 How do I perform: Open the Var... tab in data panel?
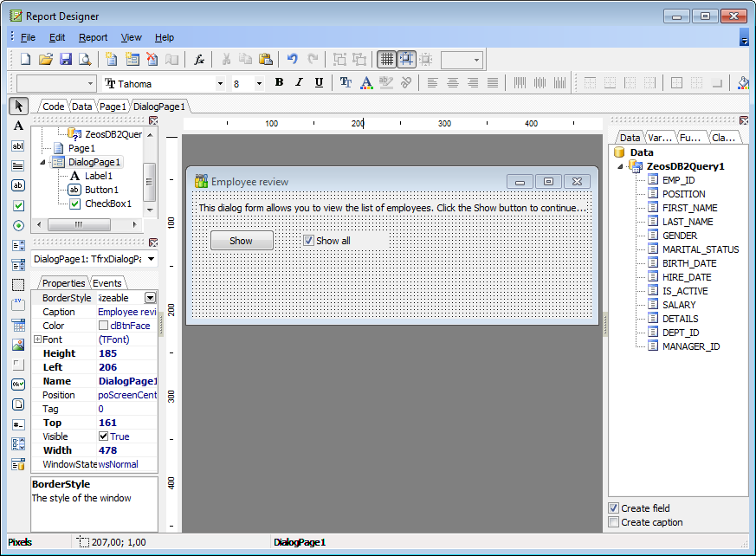click(x=660, y=138)
